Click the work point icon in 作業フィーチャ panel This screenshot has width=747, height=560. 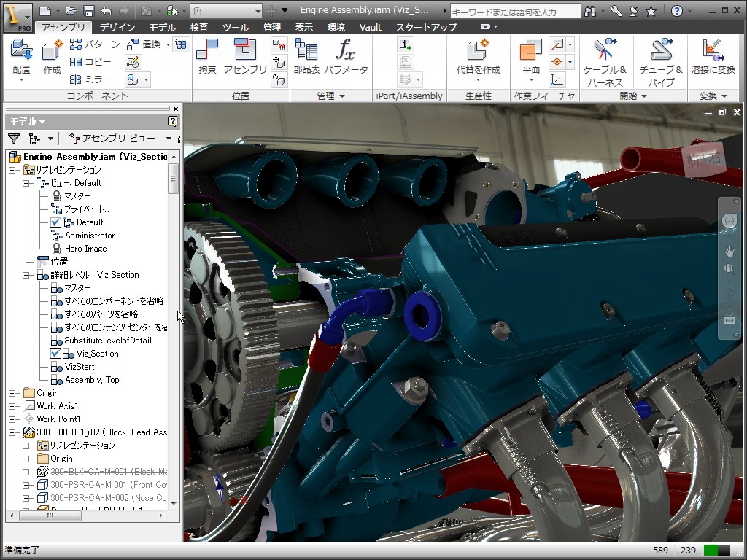(x=557, y=62)
